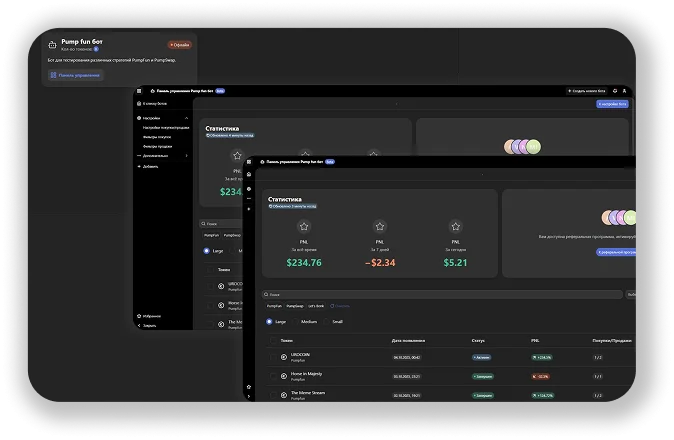The image size is (674, 440).
Task: Select the Medium size radio
Action: (x=295, y=321)
